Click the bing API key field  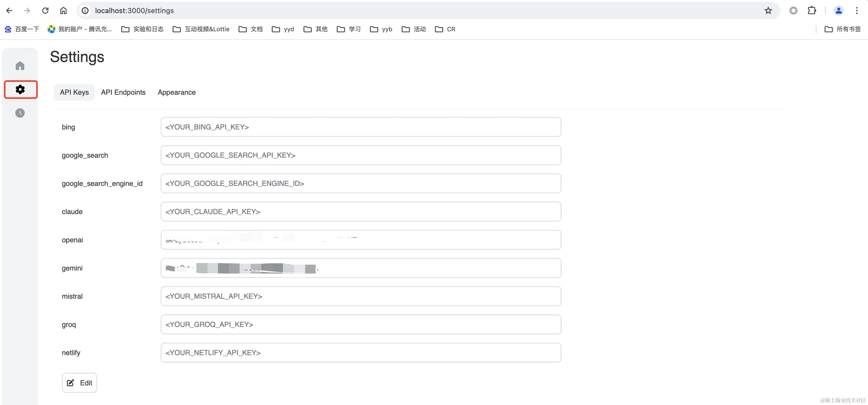(361, 127)
